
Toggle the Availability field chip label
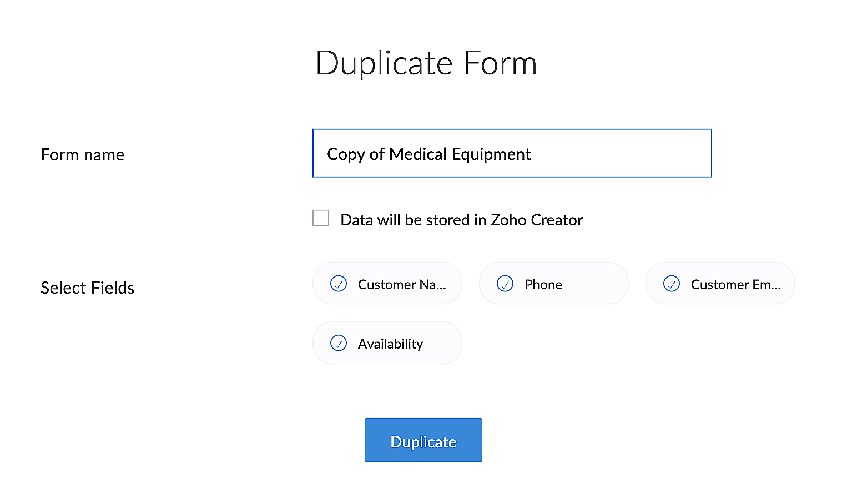tap(390, 344)
